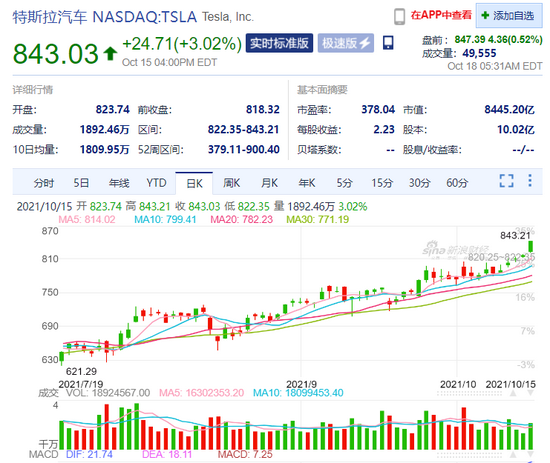Click the 市值 value 8445.20亿
The image size is (550, 463).
[x=509, y=109]
